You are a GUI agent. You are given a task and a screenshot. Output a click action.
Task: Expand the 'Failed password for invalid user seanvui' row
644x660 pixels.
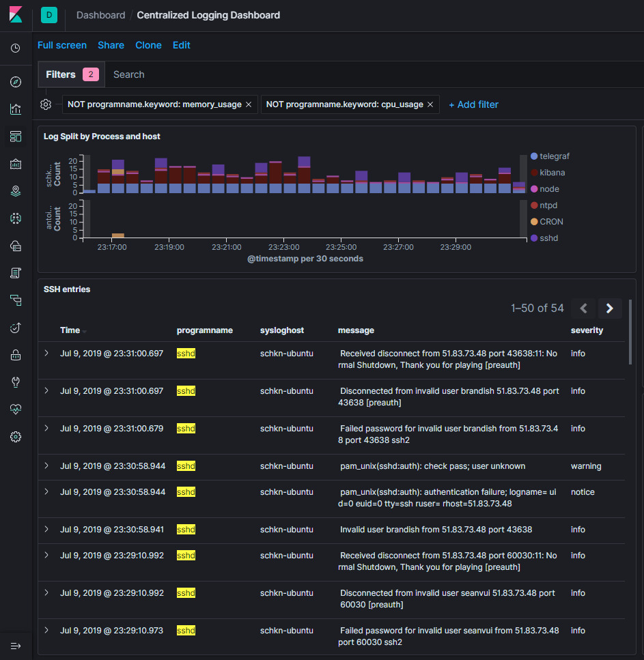click(46, 630)
